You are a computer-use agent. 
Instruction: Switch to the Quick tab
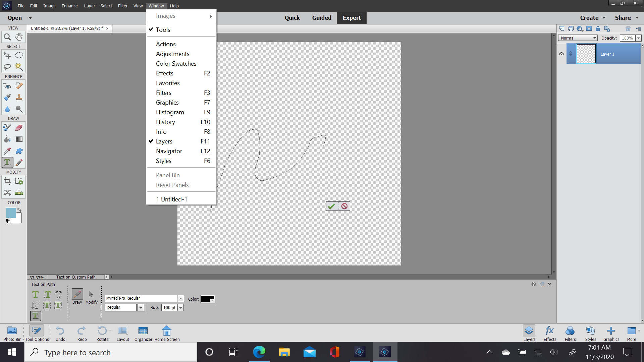[292, 18]
